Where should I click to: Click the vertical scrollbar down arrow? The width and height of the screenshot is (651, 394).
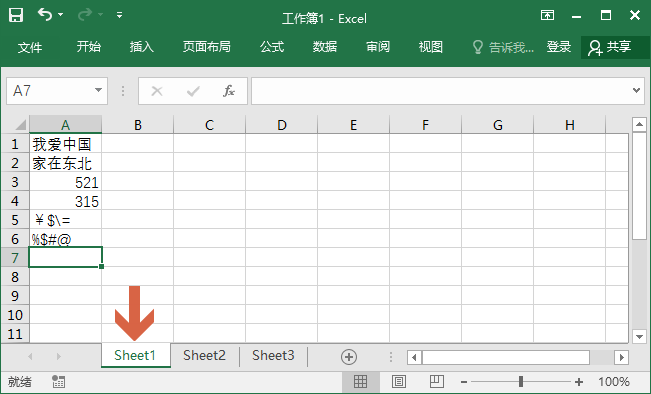click(x=639, y=336)
